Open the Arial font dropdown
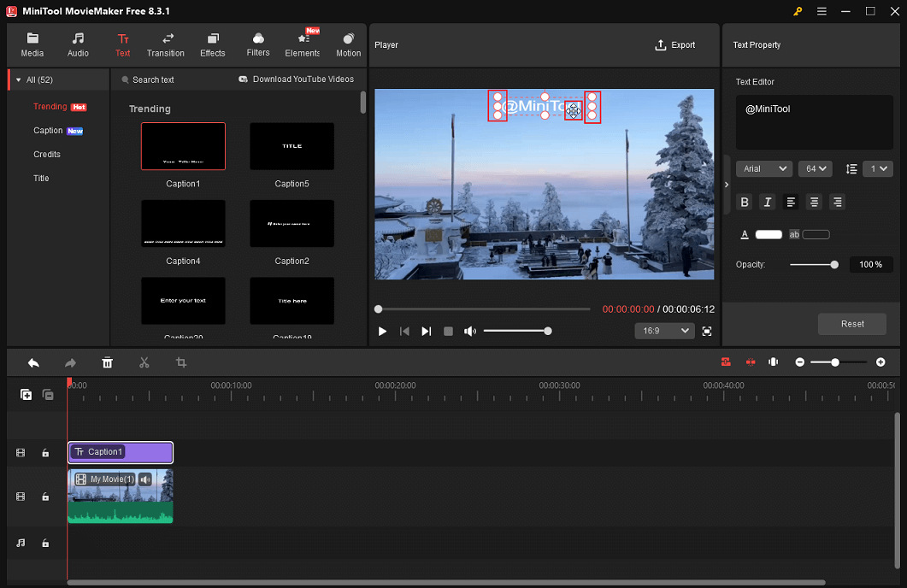 tap(763, 168)
